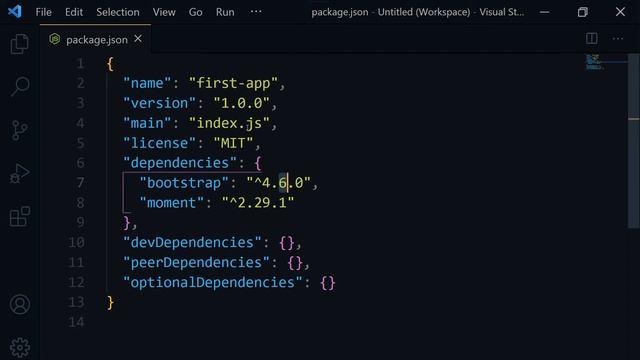Click the "dependencies" key text
The width and height of the screenshot is (640, 360).
pos(180,163)
